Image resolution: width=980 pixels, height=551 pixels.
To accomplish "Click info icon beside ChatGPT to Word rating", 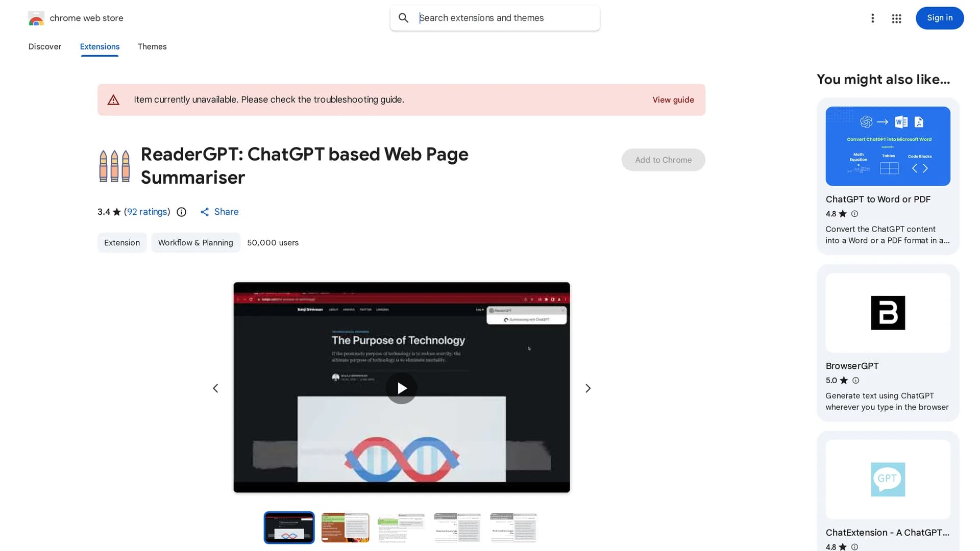I will click(x=854, y=214).
